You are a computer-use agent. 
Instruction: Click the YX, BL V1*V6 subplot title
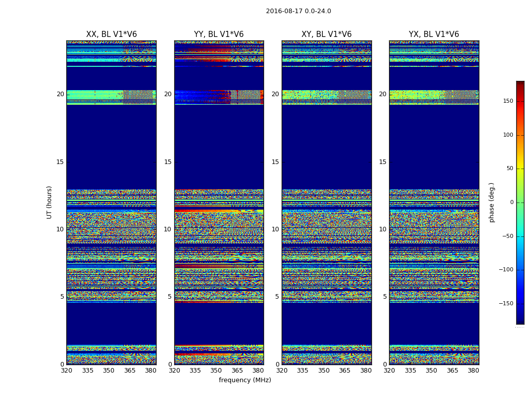[434, 34]
